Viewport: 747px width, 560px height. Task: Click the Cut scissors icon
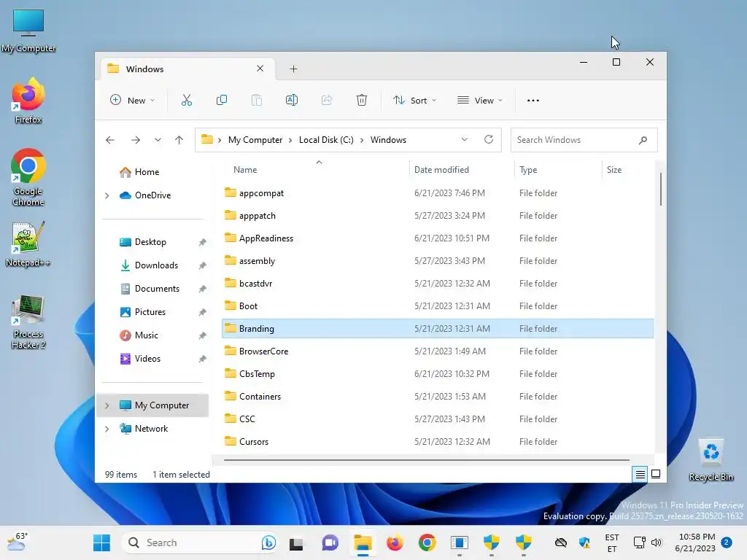pos(186,100)
